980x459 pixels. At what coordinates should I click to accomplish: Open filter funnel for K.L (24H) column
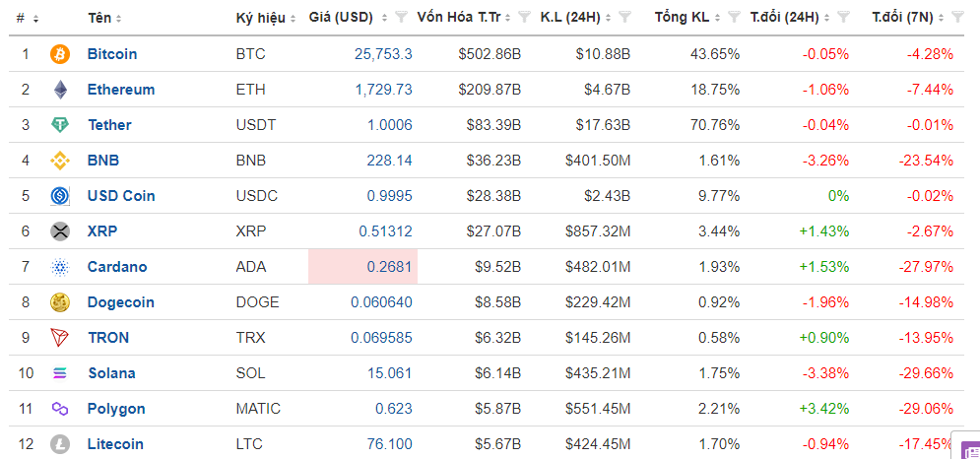623,18
